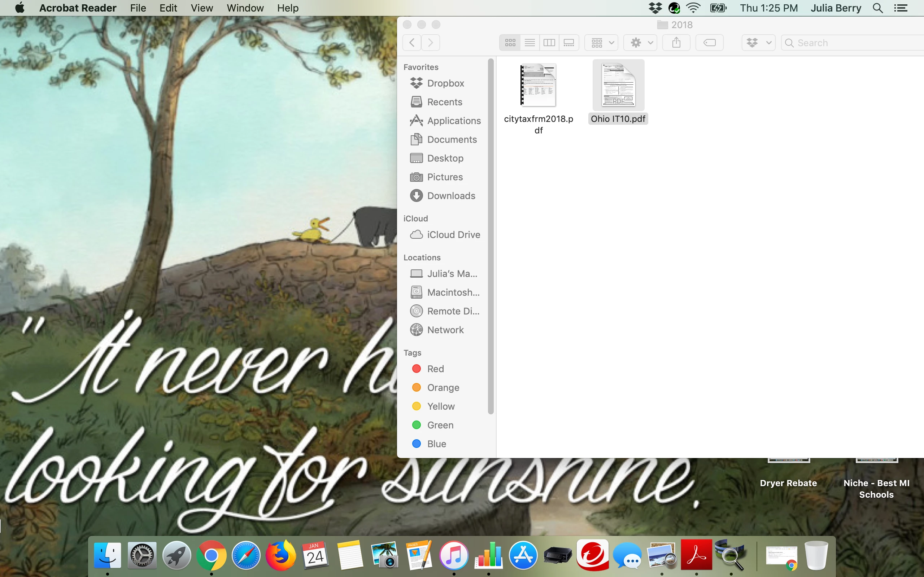The height and width of the screenshot is (577, 924).
Task: Open the File menu
Action: point(138,8)
